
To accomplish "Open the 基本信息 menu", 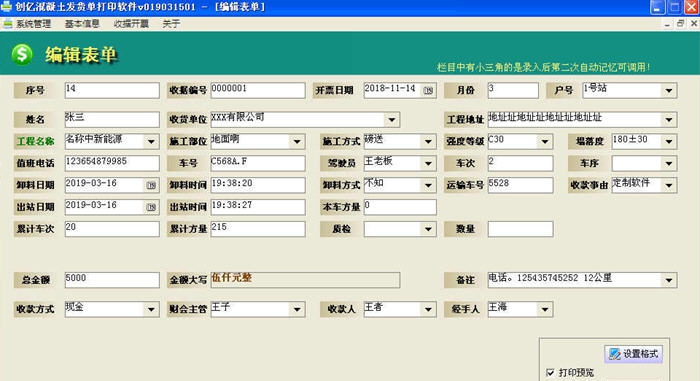I will tap(82, 24).
